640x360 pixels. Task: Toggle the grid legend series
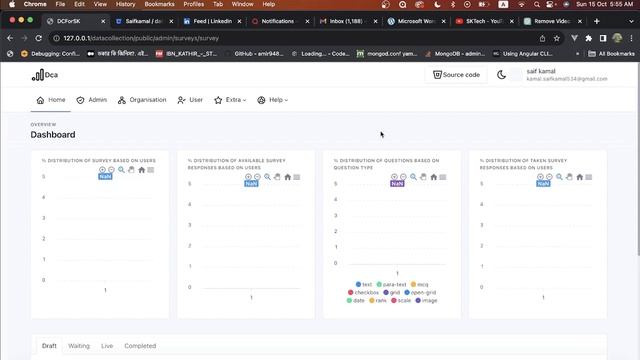click(391, 293)
